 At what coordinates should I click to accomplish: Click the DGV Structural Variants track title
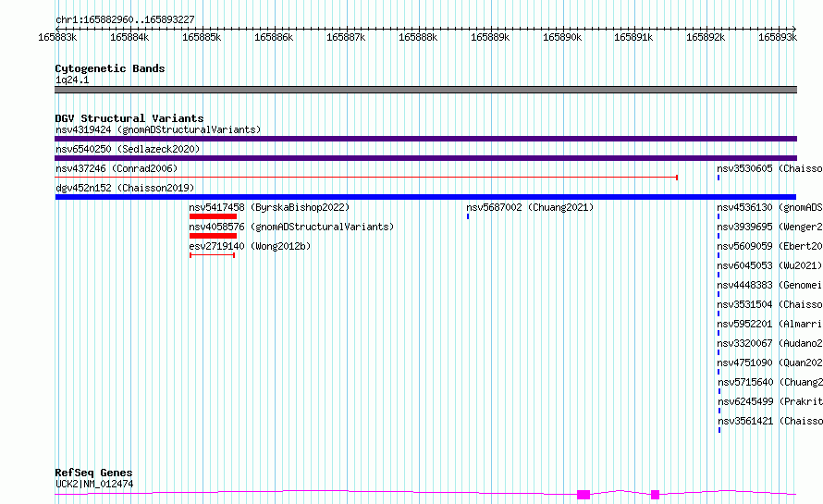pos(129,118)
